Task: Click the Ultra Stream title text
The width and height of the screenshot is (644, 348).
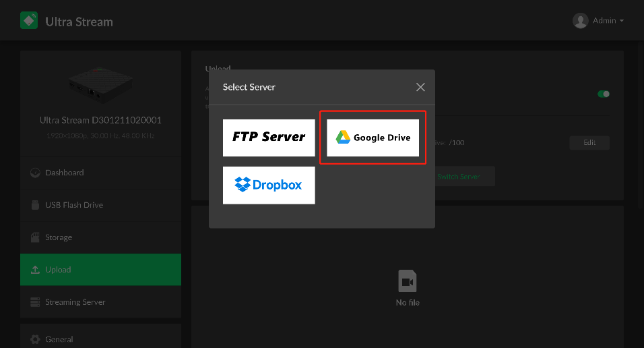Action: click(79, 22)
